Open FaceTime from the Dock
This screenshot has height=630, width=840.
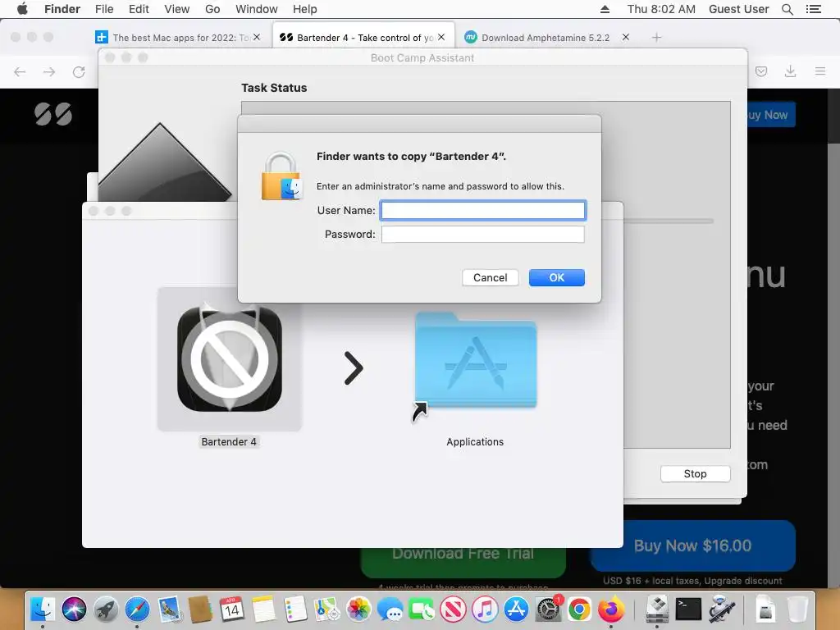pyautogui.click(x=422, y=609)
